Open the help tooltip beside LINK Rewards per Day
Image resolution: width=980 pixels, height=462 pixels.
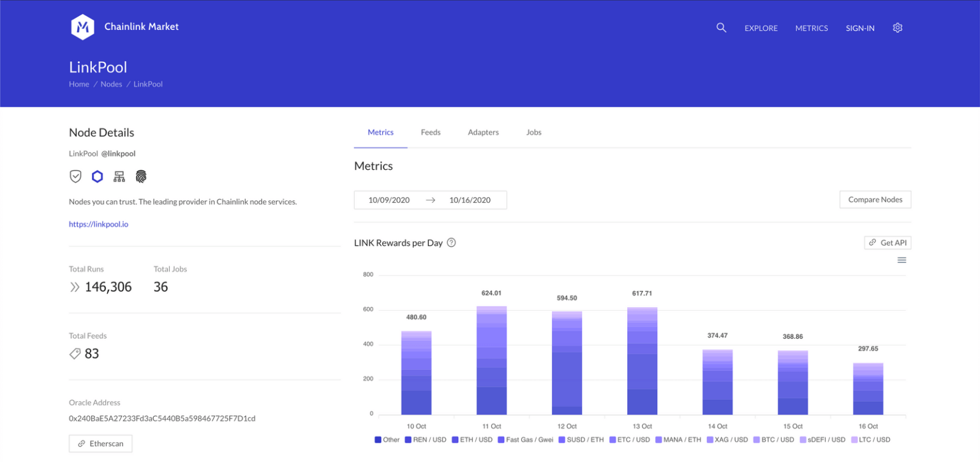click(451, 242)
